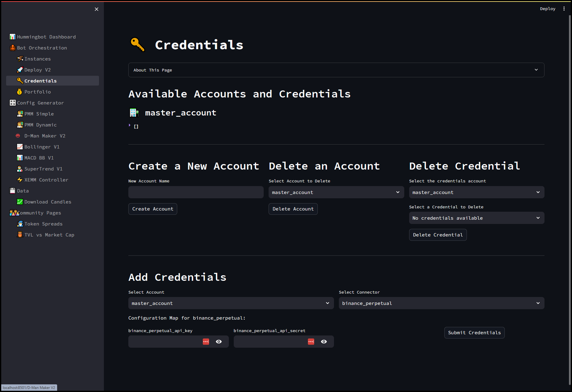
Task: Click the lightning XEMM Controller icon
Action: tap(20, 180)
